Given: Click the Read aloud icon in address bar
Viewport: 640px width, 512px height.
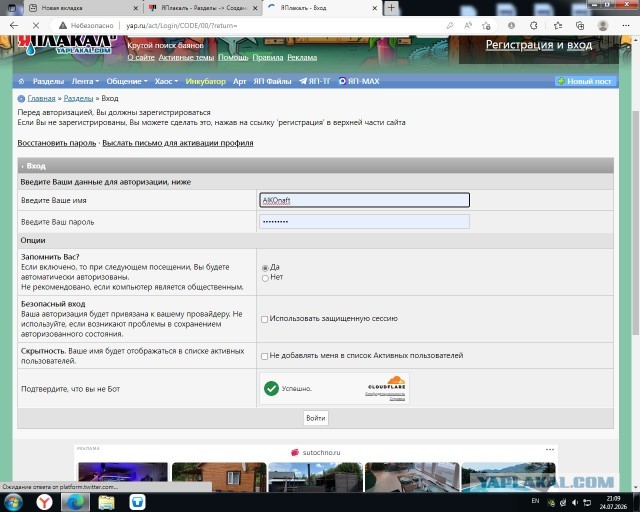Looking at the screenshot, I should (468, 25).
